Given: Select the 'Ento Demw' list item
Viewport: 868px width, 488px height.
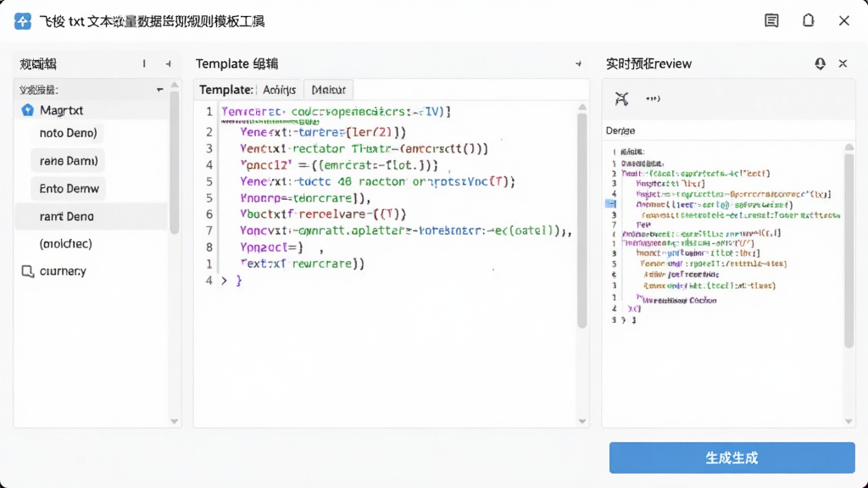Looking at the screenshot, I should tap(70, 189).
